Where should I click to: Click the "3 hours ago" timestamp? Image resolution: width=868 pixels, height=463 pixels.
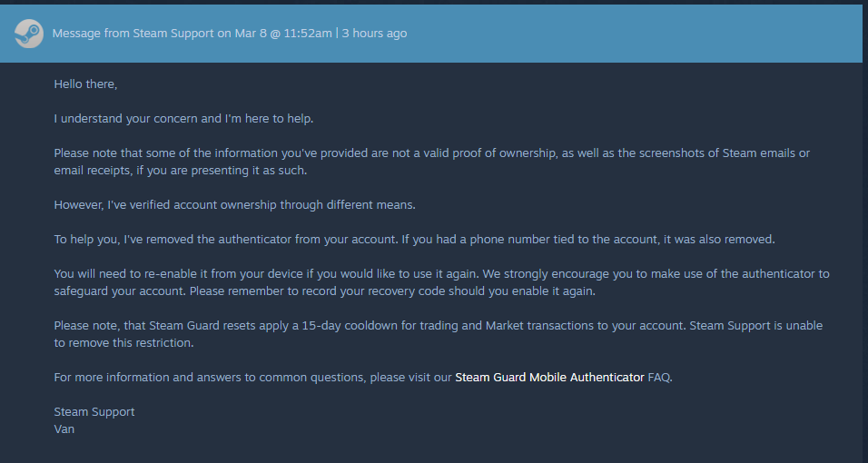click(374, 34)
